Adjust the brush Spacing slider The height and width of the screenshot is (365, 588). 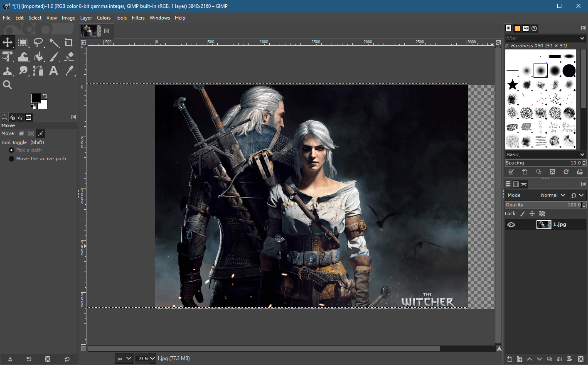tap(543, 163)
